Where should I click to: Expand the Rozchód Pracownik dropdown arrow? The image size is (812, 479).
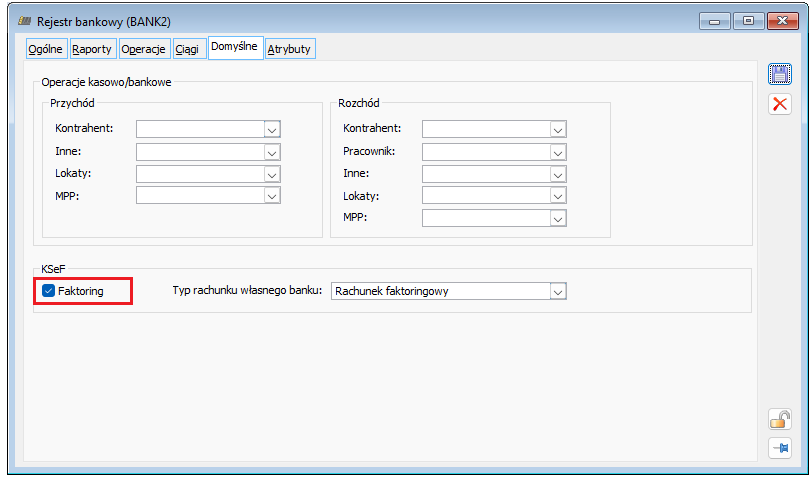(558, 152)
